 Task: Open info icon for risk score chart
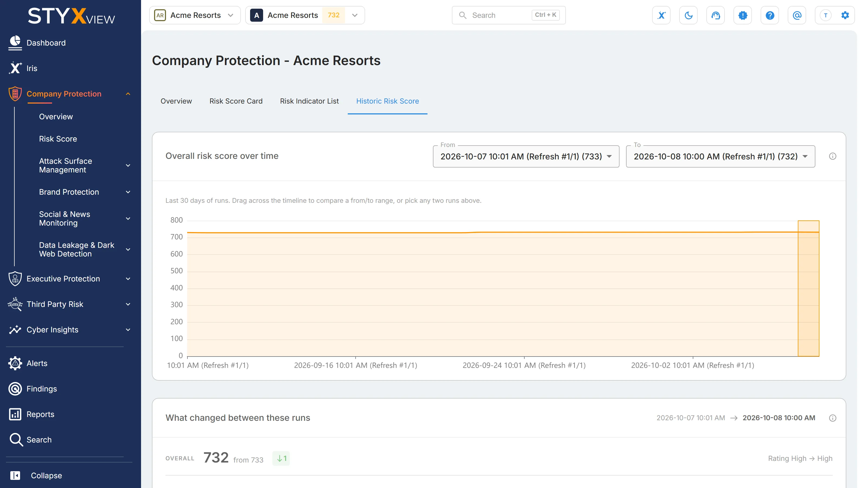[x=833, y=156]
